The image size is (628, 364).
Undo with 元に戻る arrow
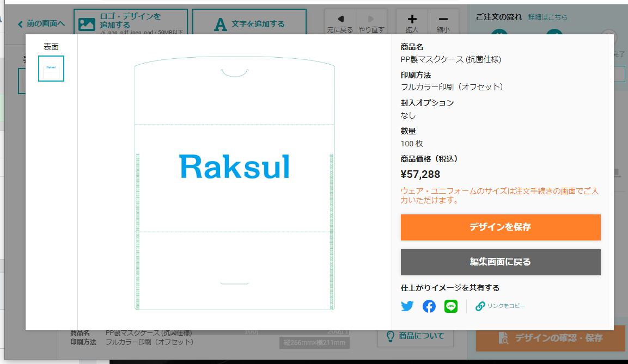[340, 22]
